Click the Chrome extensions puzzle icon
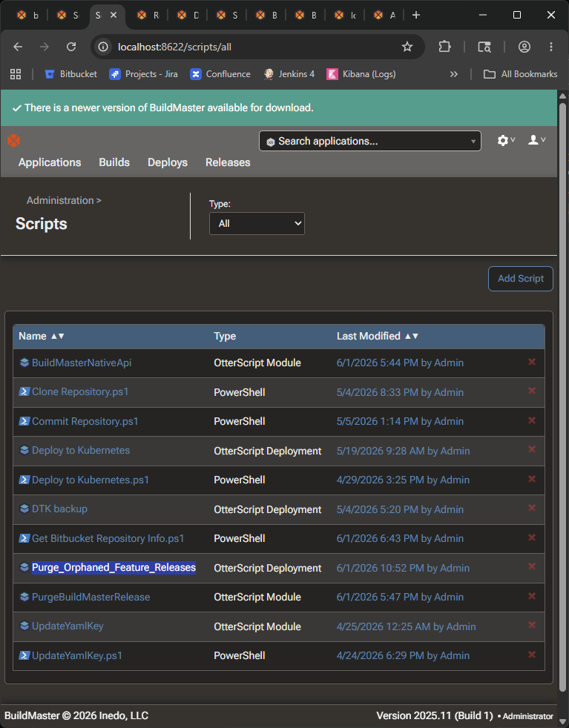The width and height of the screenshot is (569, 728). pyautogui.click(x=444, y=47)
